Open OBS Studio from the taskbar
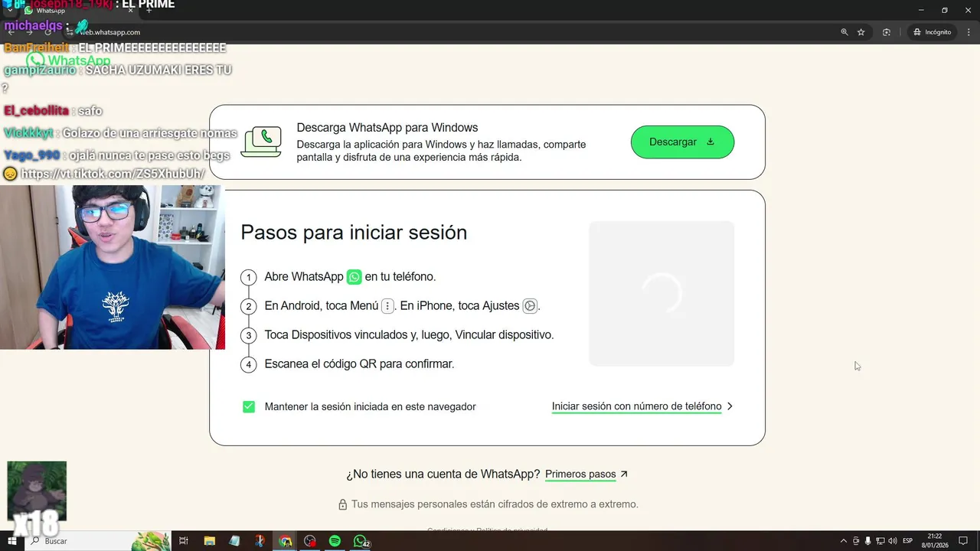Viewport: 980px width, 551px height. (310, 541)
